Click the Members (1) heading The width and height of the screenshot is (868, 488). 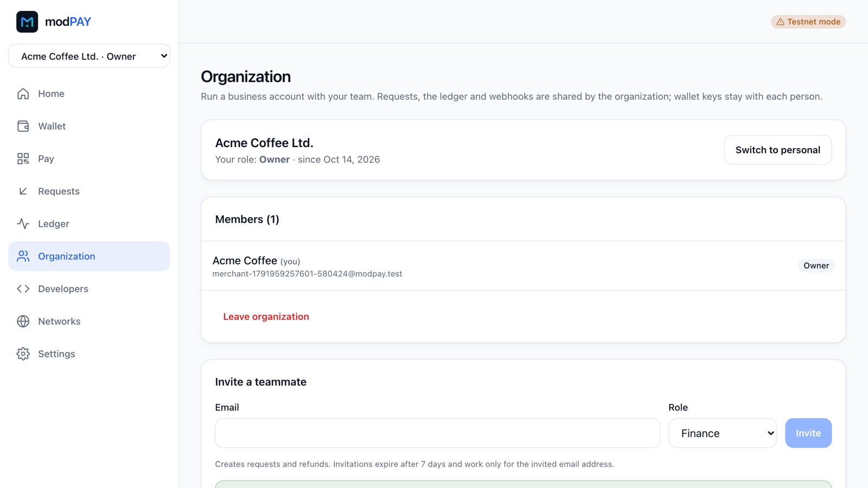tap(247, 219)
